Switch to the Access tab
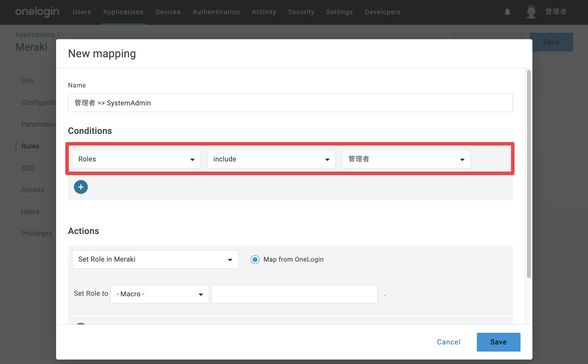Image resolution: width=588 pixels, height=364 pixels. tap(33, 190)
